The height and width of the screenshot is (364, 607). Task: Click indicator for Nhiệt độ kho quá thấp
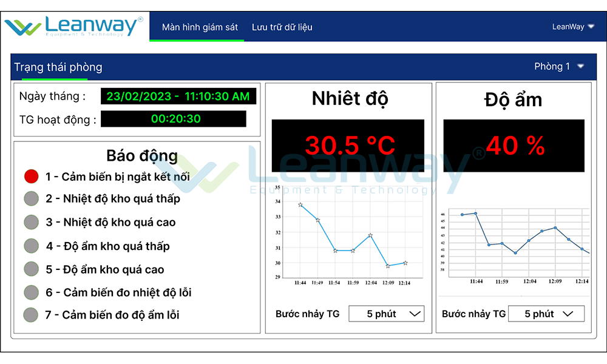(32, 199)
